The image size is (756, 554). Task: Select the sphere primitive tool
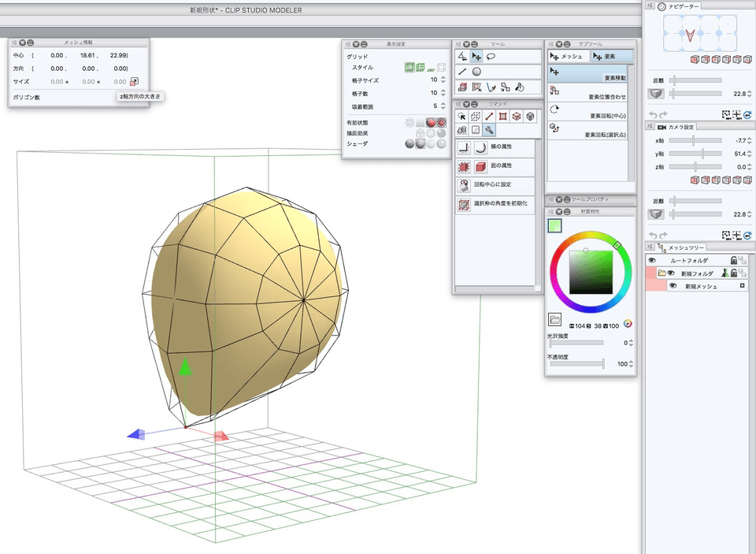(x=476, y=72)
